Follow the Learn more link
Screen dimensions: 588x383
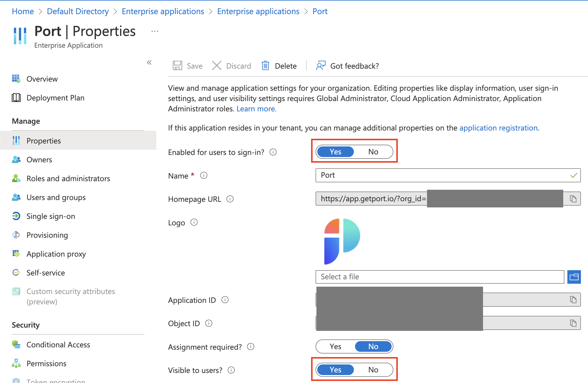click(x=256, y=109)
